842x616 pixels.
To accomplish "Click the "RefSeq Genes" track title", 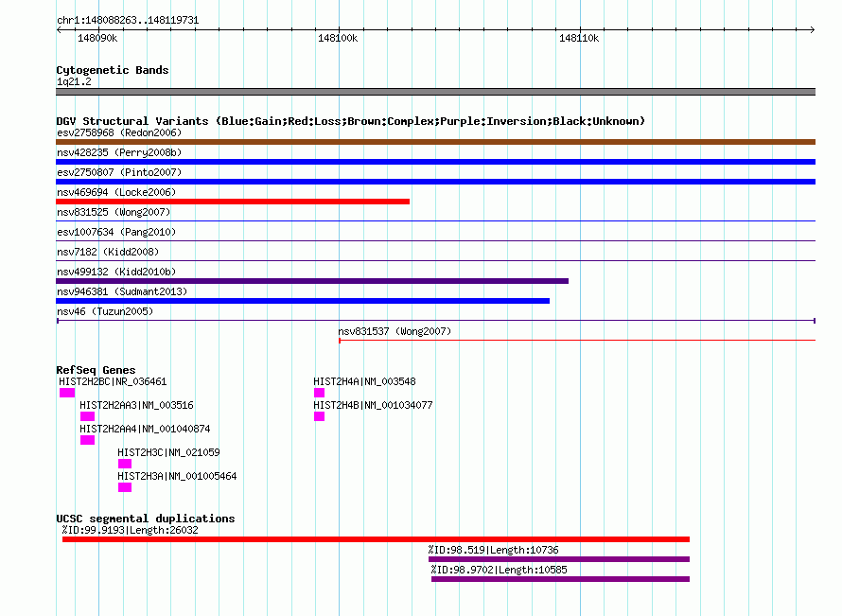I will pyautogui.click(x=96, y=369).
